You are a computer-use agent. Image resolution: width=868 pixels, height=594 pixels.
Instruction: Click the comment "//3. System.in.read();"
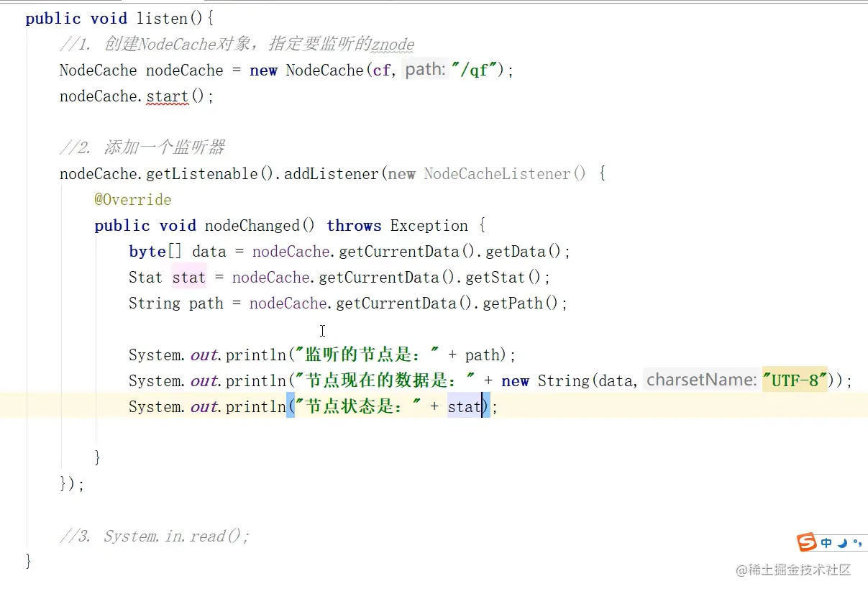[x=155, y=536]
